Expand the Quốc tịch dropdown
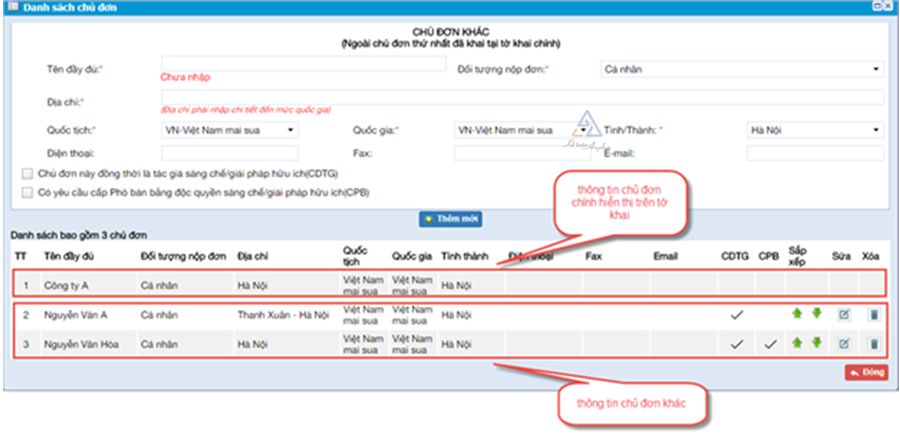Viewport: 900px width, 437px height. coord(229,130)
